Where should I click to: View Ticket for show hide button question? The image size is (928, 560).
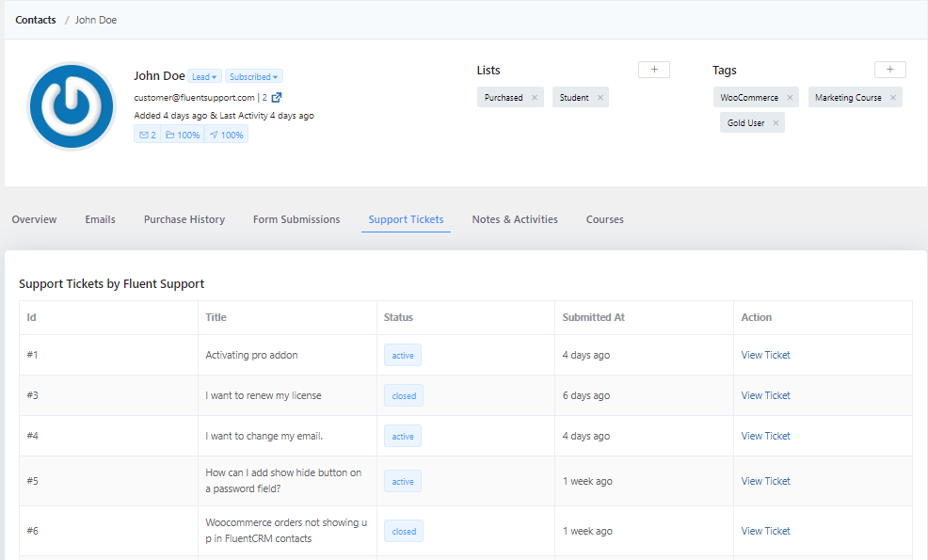click(765, 481)
